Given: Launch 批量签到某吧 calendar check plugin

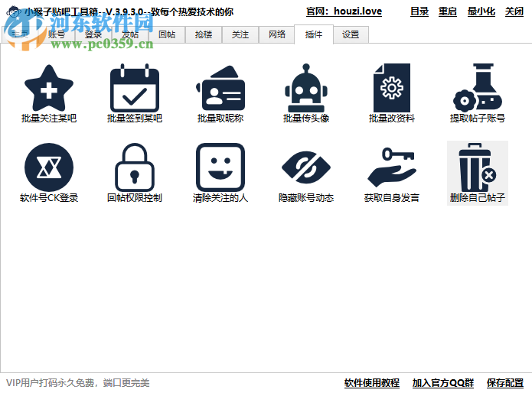Looking at the screenshot, I should (x=135, y=93).
